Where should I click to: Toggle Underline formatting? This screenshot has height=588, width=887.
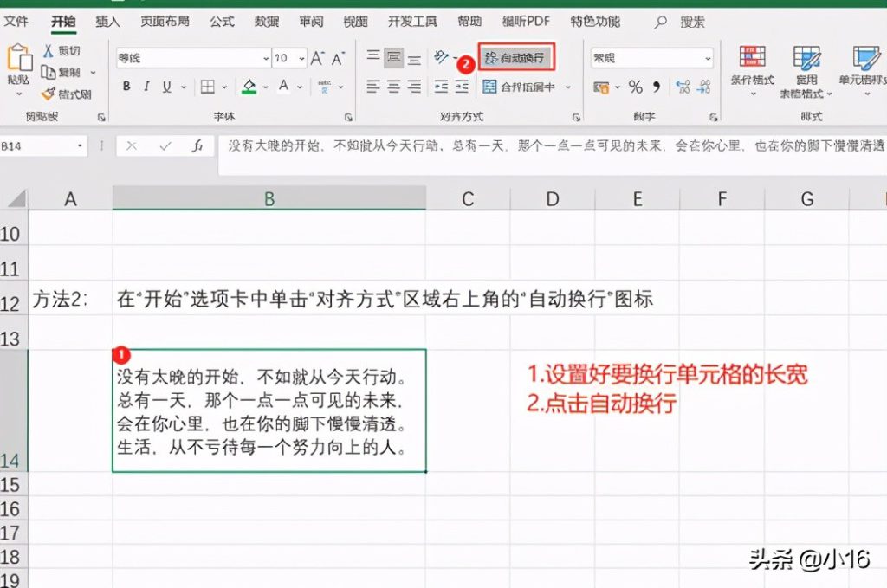(x=167, y=87)
